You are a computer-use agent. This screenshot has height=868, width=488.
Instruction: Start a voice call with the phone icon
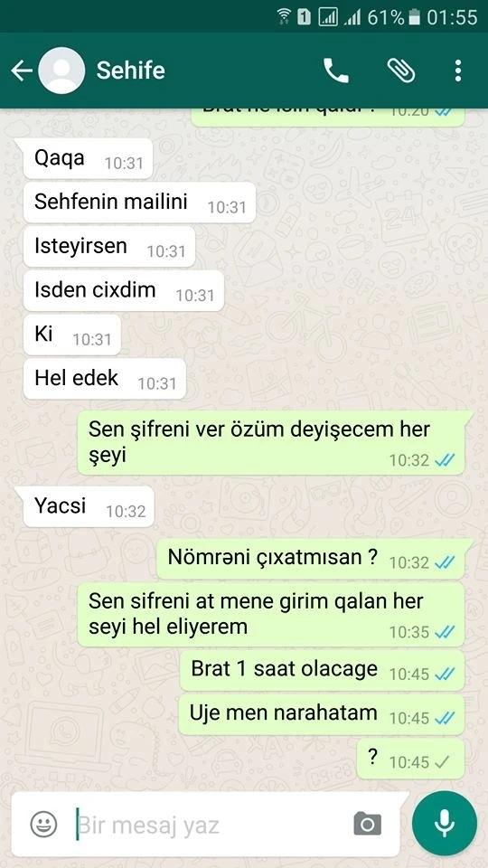click(x=336, y=71)
